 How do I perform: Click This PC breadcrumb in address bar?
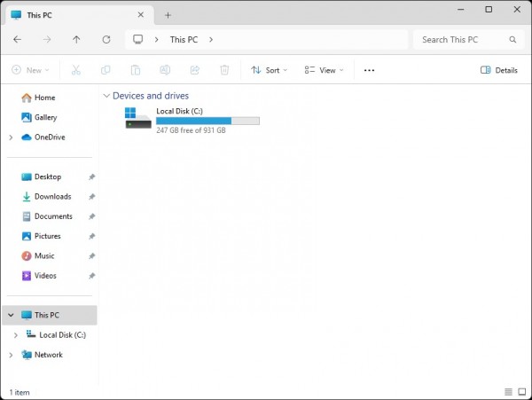(184, 40)
